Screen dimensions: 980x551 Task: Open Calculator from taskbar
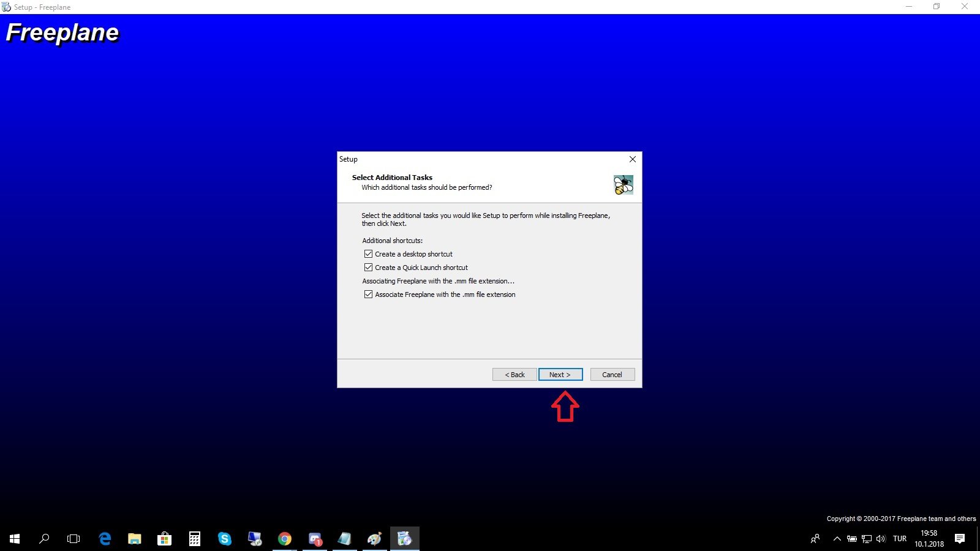click(x=195, y=539)
